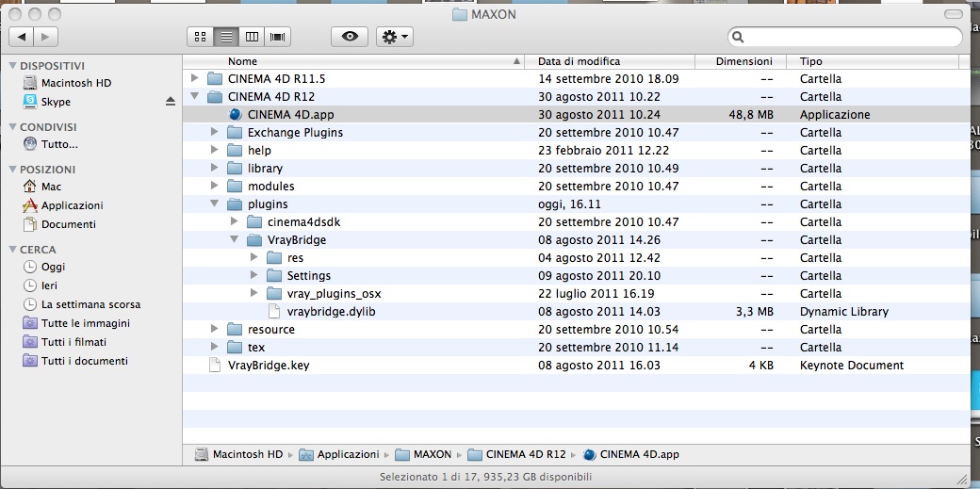
Task: Toggle toolbar visibility pill button
Action: [x=954, y=14]
